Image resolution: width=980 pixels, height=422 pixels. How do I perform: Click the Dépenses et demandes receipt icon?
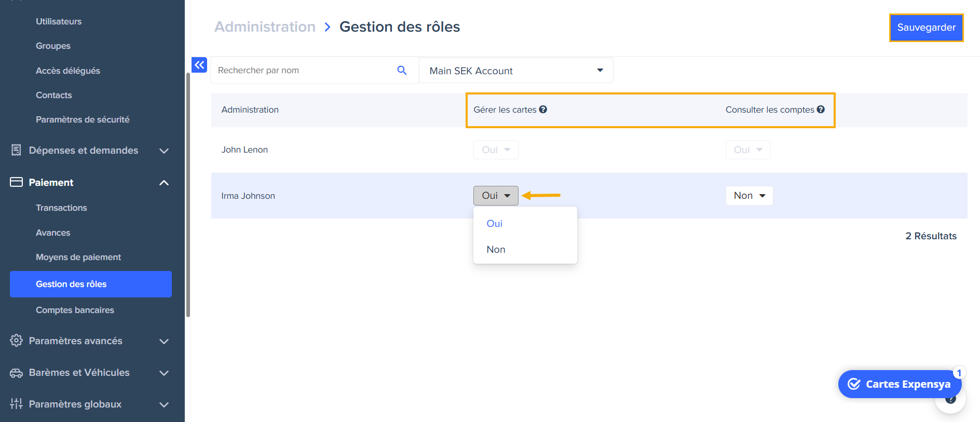coord(16,151)
